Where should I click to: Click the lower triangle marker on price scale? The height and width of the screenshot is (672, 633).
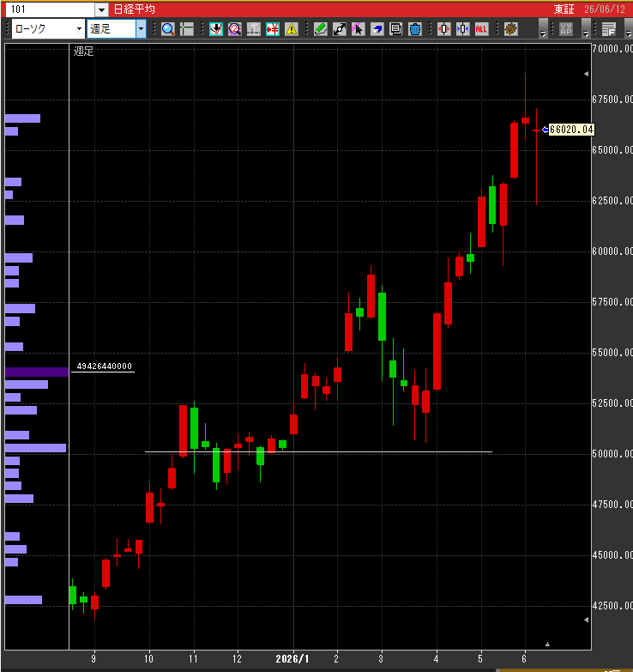(587, 620)
